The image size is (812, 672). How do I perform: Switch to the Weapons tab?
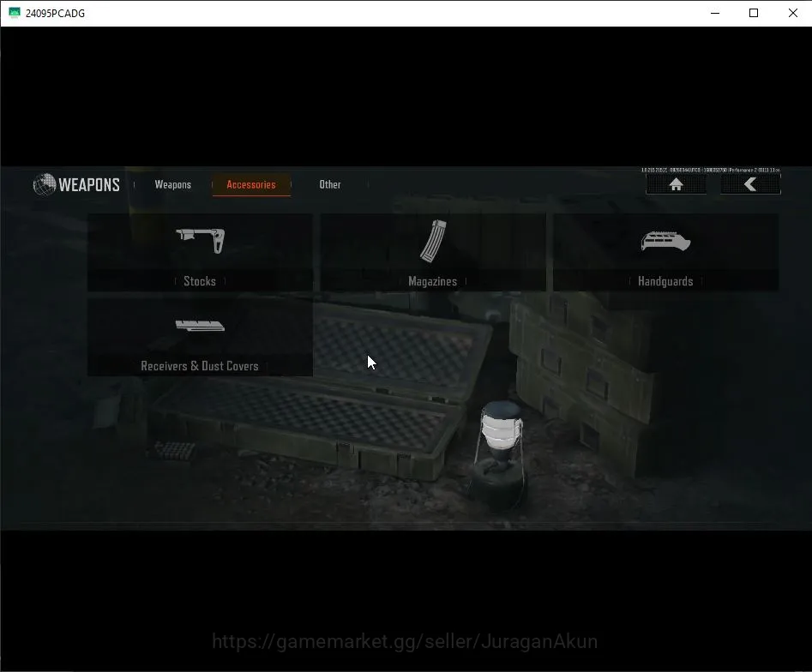tap(173, 185)
